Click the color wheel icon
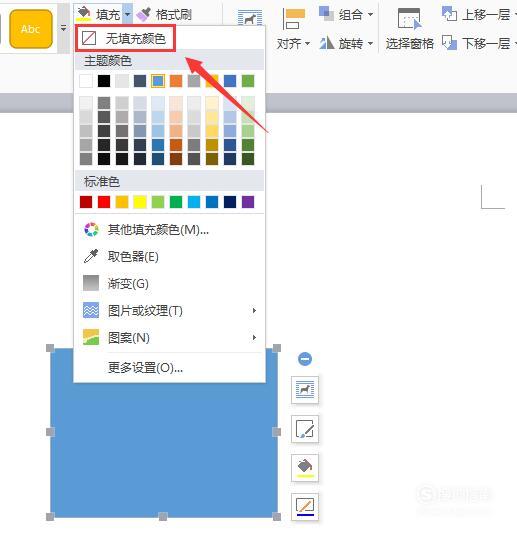Image resolution: width=517 pixels, height=541 pixels. pos(91,229)
